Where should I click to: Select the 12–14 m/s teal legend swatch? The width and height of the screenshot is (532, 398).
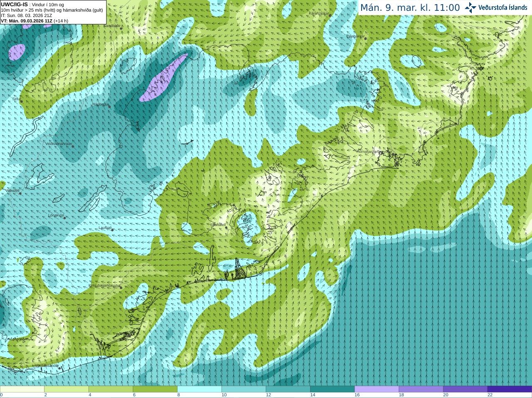(x=288, y=389)
